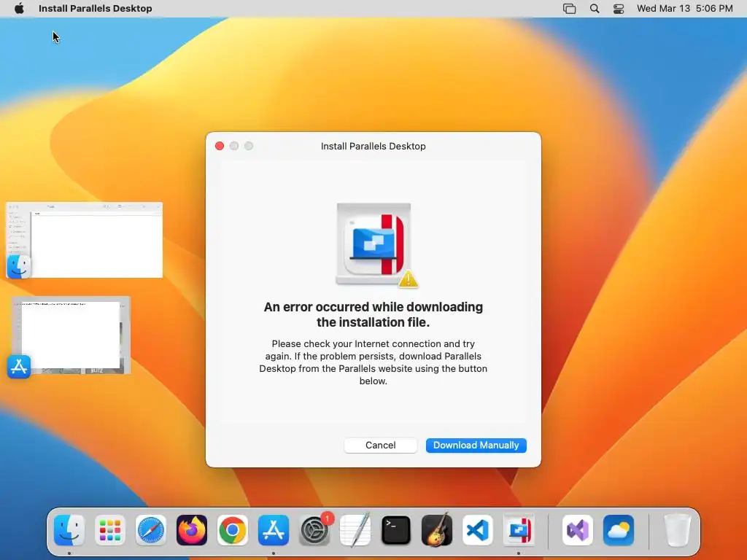Click the error heading about downloading installation file
747x560 pixels.
click(373, 314)
